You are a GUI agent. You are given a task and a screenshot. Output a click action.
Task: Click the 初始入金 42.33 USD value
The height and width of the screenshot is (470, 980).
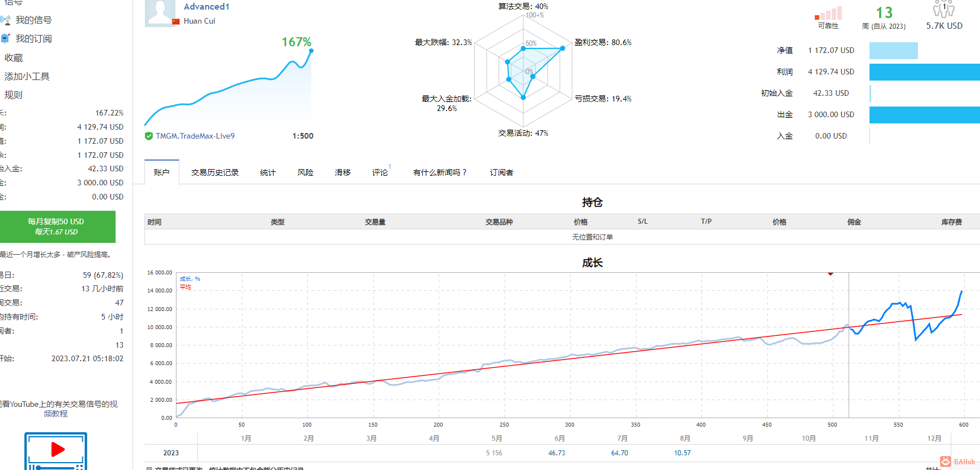tap(831, 94)
